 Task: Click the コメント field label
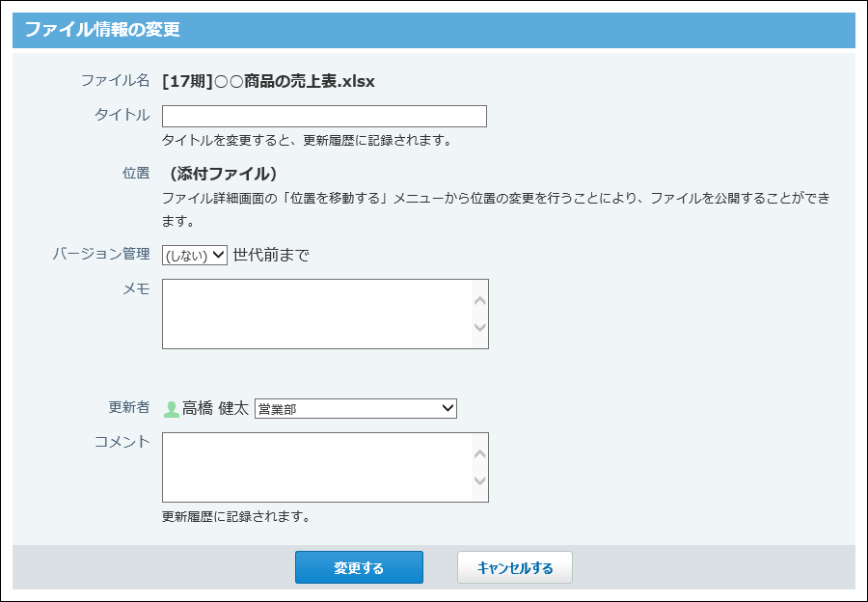[122, 442]
